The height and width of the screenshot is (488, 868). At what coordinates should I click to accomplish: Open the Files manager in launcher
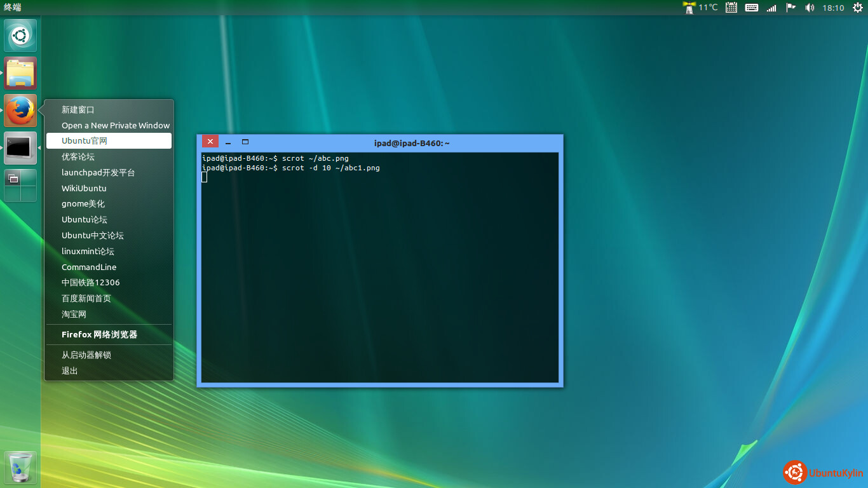[20, 73]
